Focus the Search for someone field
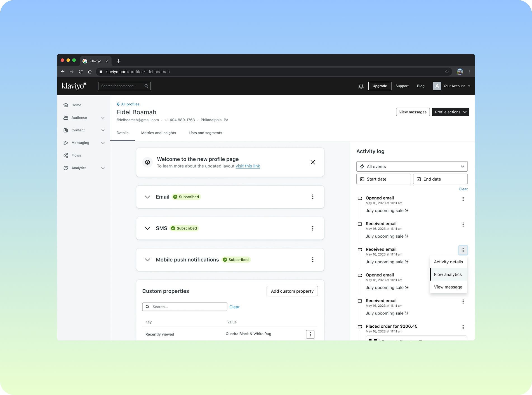532x395 pixels. pyautogui.click(x=124, y=86)
